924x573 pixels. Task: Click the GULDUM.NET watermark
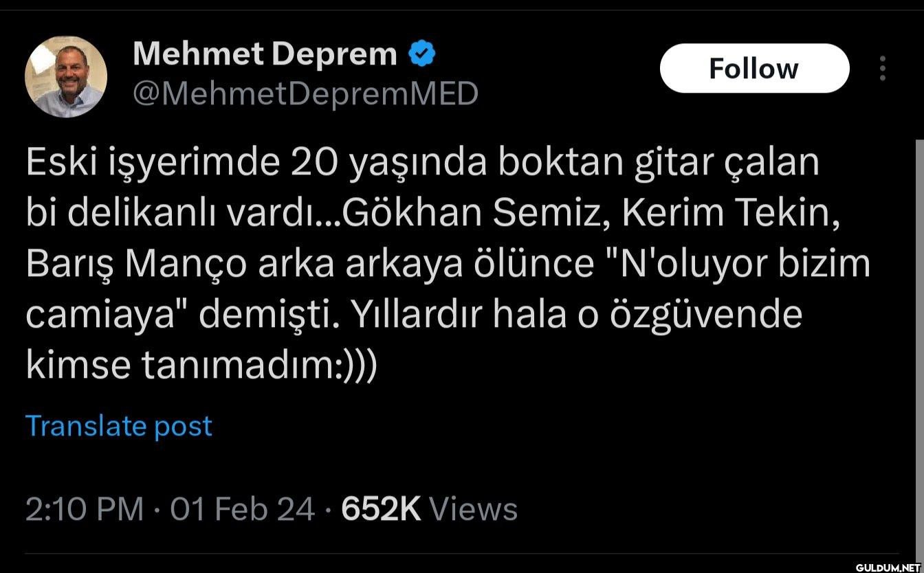886,566
